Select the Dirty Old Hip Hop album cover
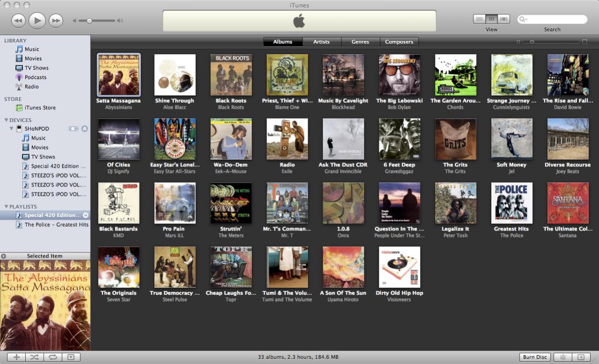 pos(399,267)
